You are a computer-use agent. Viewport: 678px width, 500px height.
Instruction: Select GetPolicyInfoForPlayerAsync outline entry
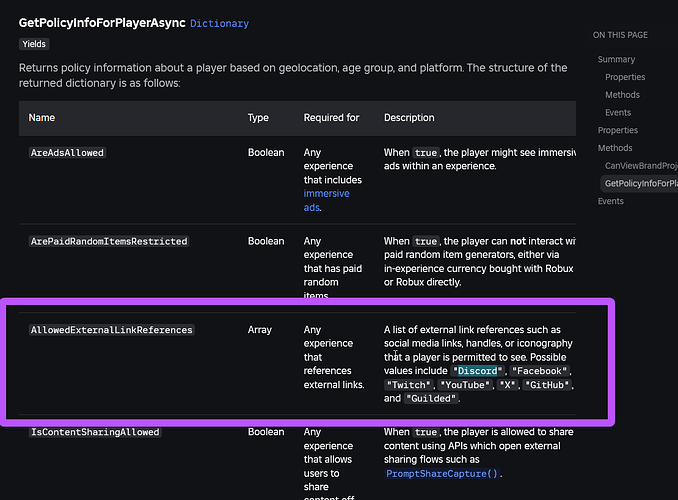coord(639,183)
